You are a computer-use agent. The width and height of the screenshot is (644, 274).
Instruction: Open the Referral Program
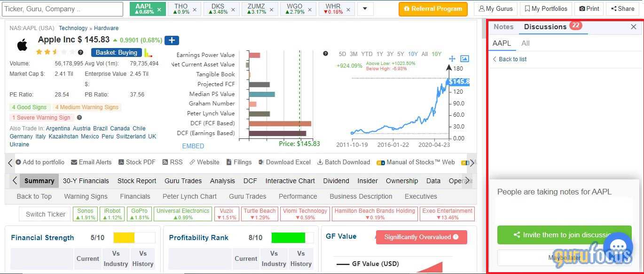click(x=432, y=8)
